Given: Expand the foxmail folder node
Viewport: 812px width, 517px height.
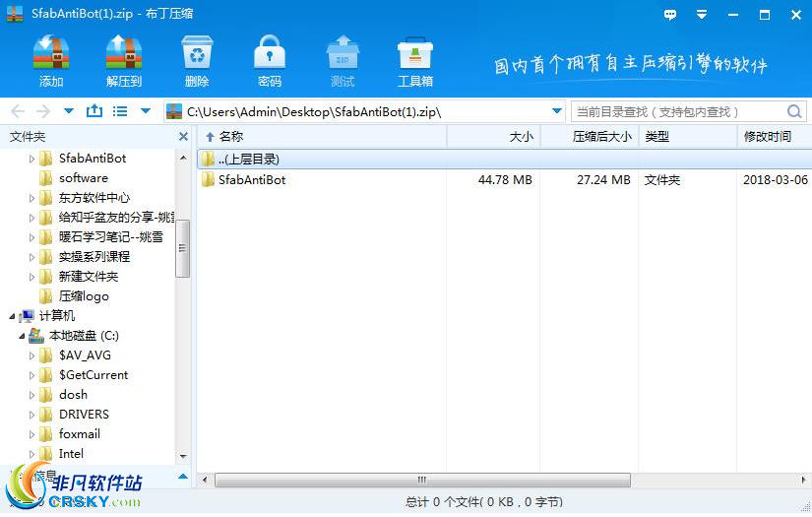Looking at the screenshot, I should (x=31, y=434).
